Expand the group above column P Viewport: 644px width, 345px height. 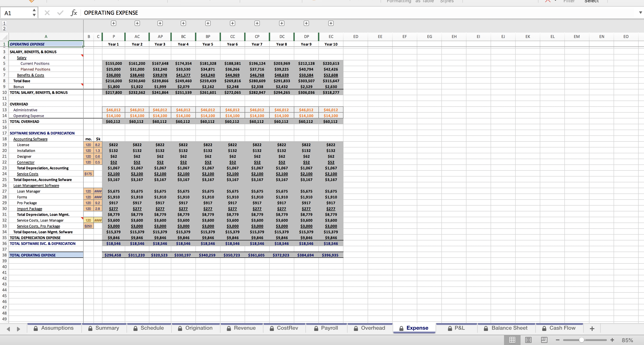point(114,23)
